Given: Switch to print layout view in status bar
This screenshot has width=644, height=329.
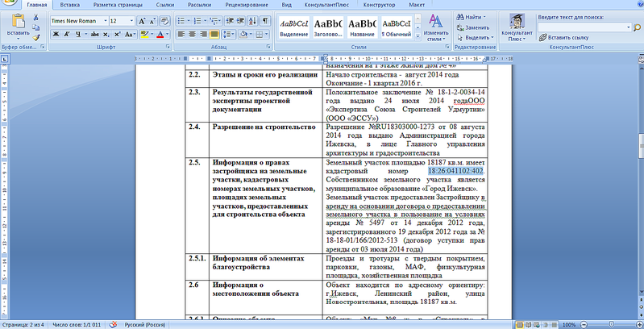Looking at the screenshot, I should 520,324.
